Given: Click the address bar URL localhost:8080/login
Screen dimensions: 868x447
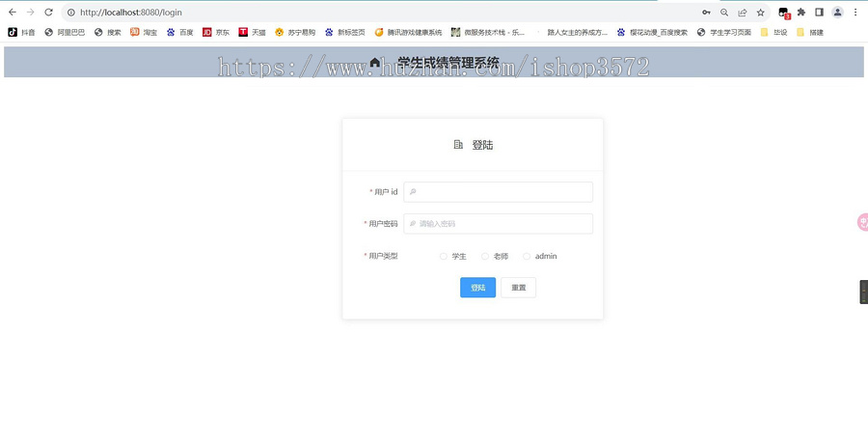Looking at the screenshot, I should (x=130, y=13).
